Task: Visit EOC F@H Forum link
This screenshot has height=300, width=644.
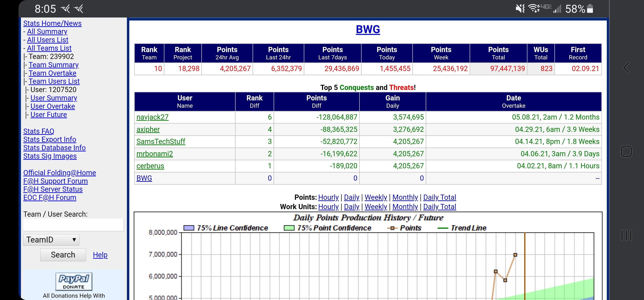Action: (50, 197)
